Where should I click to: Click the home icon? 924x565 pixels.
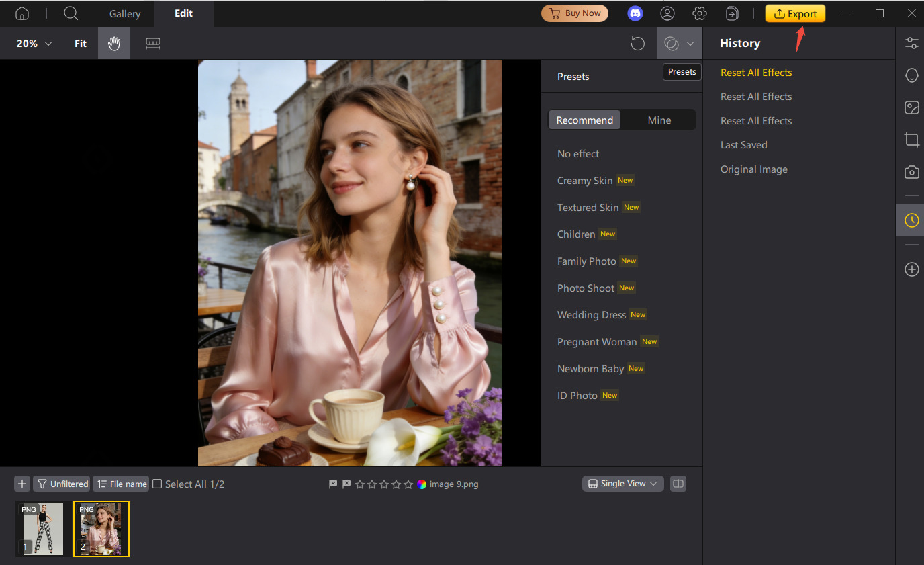point(22,13)
